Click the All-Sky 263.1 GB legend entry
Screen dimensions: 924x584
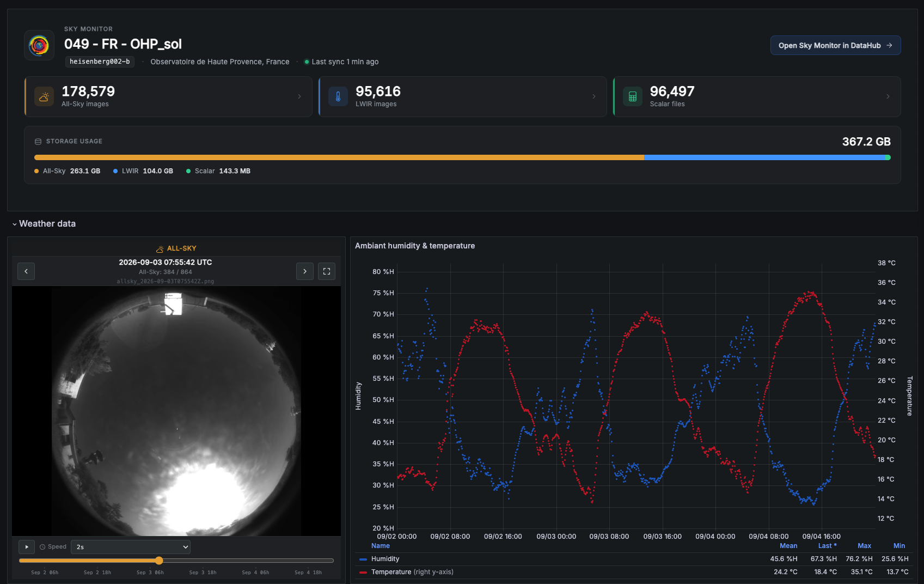point(68,171)
